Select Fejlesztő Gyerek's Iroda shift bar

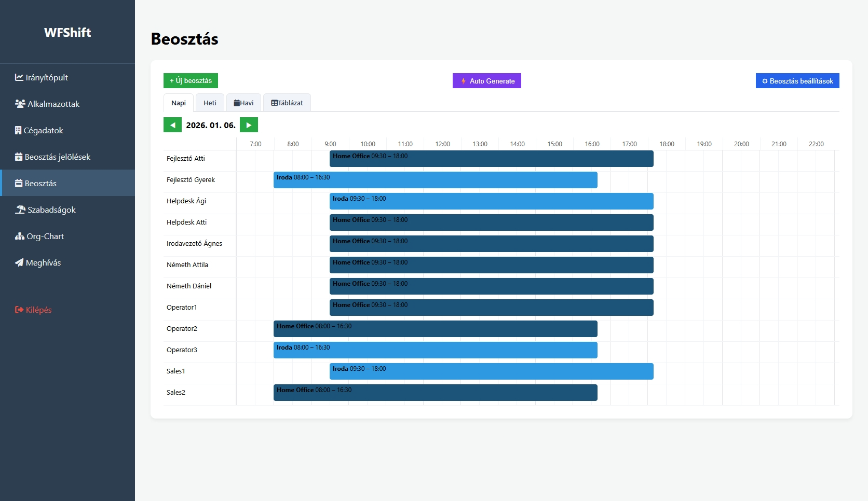point(435,180)
